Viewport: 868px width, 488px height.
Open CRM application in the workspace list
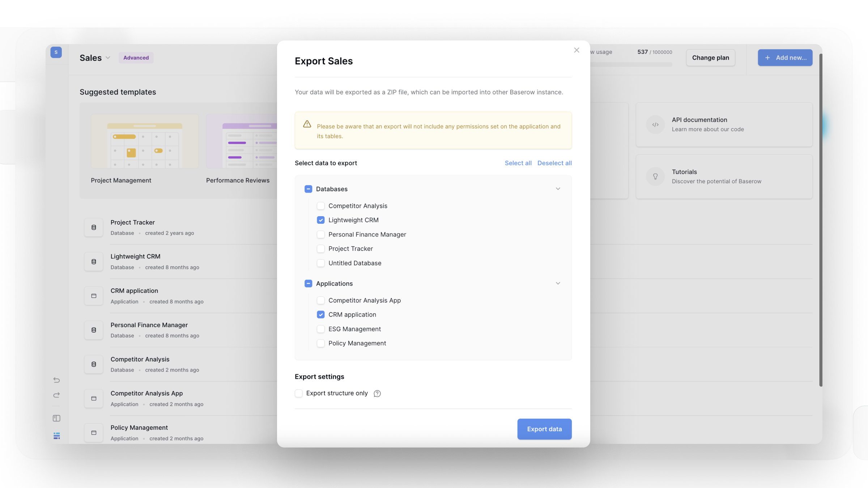pyautogui.click(x=134, y=291)
